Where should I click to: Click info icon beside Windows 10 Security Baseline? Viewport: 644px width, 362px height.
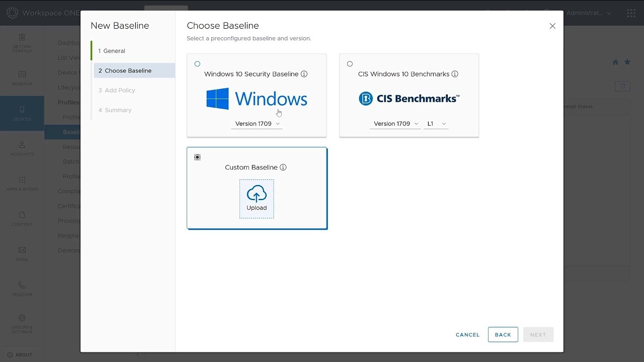tap(304, 74)
